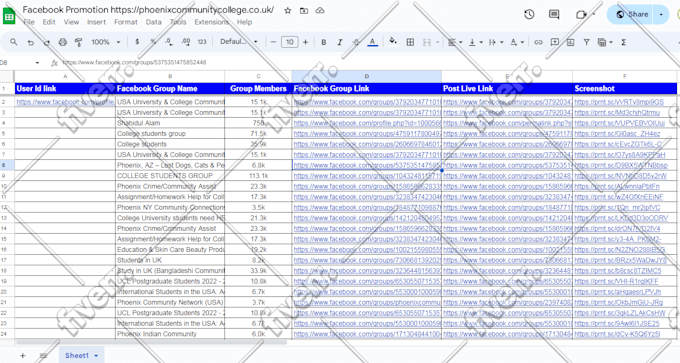Create a filter funnel icon
This screenshot has height=363, width=680.
586,42
